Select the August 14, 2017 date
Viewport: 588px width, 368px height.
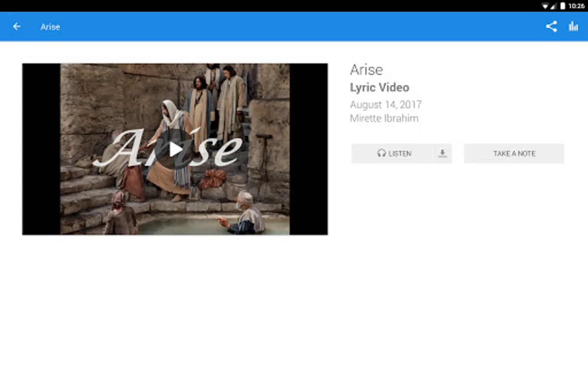click(385, 105)
